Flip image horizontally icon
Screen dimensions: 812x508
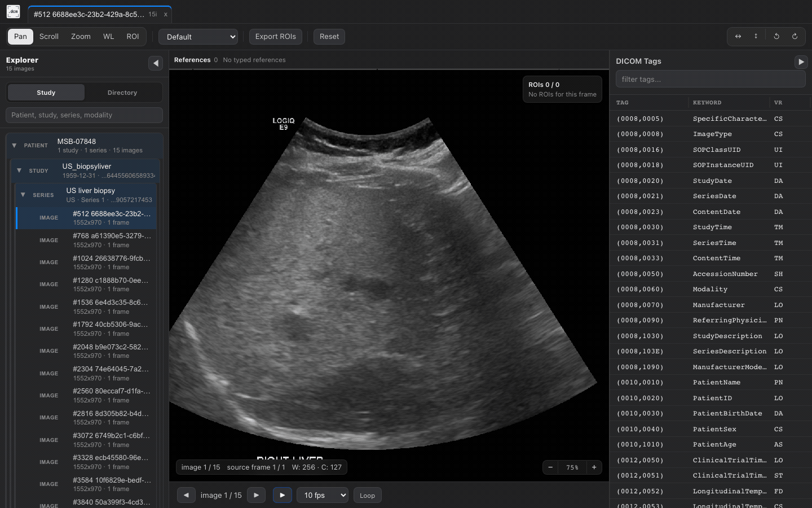point(738,37)
